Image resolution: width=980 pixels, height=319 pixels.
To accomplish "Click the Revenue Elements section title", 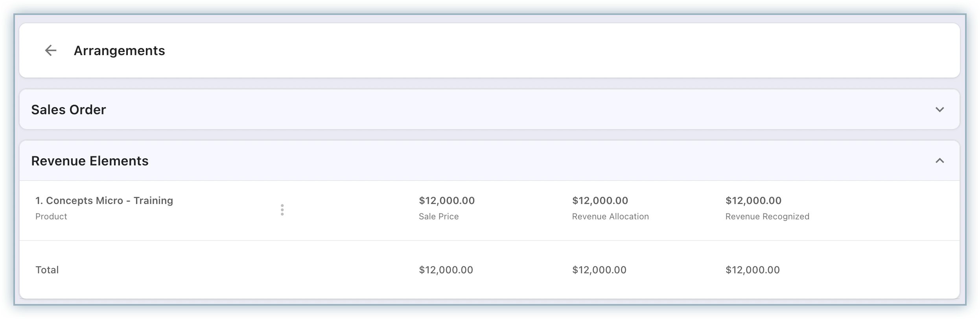I will (x=90, y=161).
